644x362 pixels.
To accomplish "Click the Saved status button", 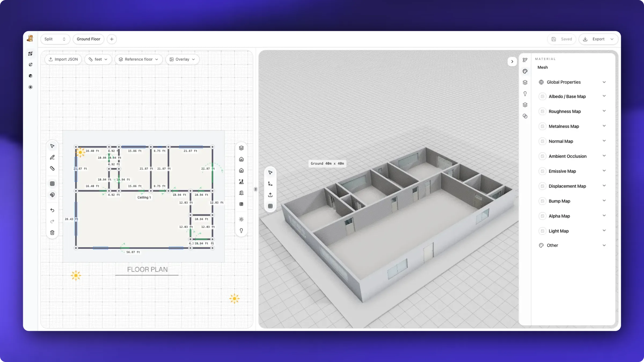I will [x=562, y=39].
